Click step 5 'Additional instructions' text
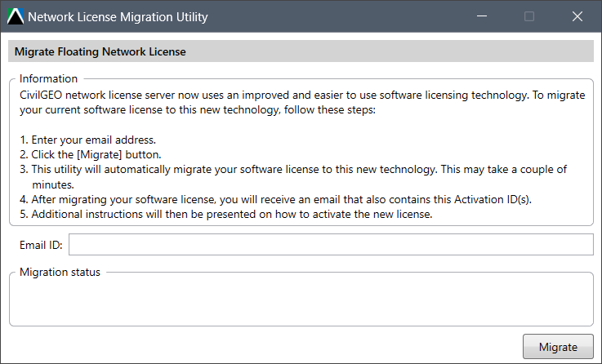This screenshot has height=364, width=602. click(x=226, y=214)
